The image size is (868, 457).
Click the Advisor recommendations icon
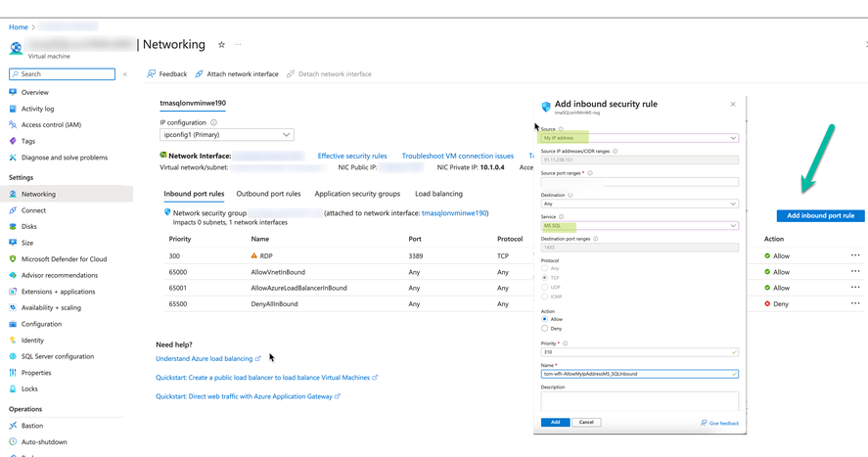[13, 275]
